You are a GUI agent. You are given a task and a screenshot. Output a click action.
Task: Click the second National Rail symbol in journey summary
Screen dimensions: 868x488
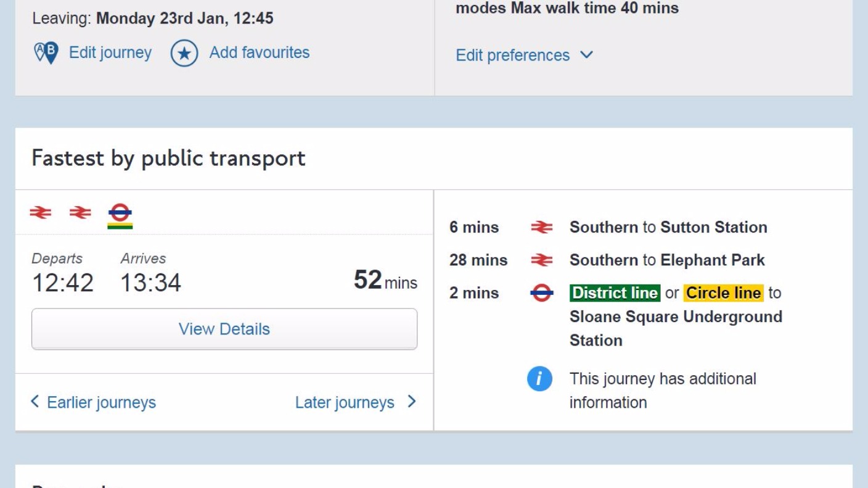[80, 212]
